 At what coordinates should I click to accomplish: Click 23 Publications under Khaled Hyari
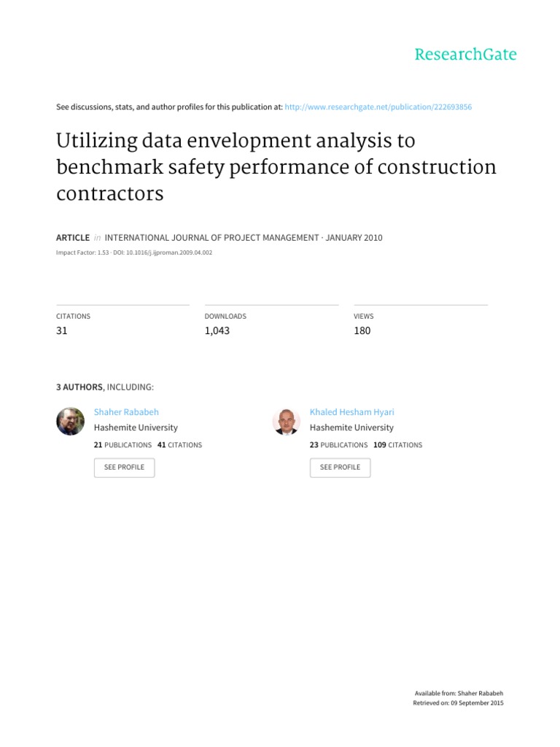pyautogui.click(x=338, y=445)
